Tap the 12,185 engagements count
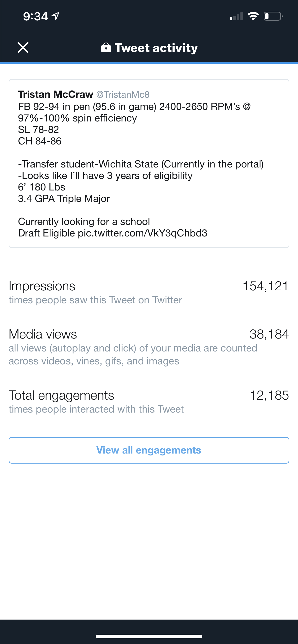298x644 pixels. (269, 396)
